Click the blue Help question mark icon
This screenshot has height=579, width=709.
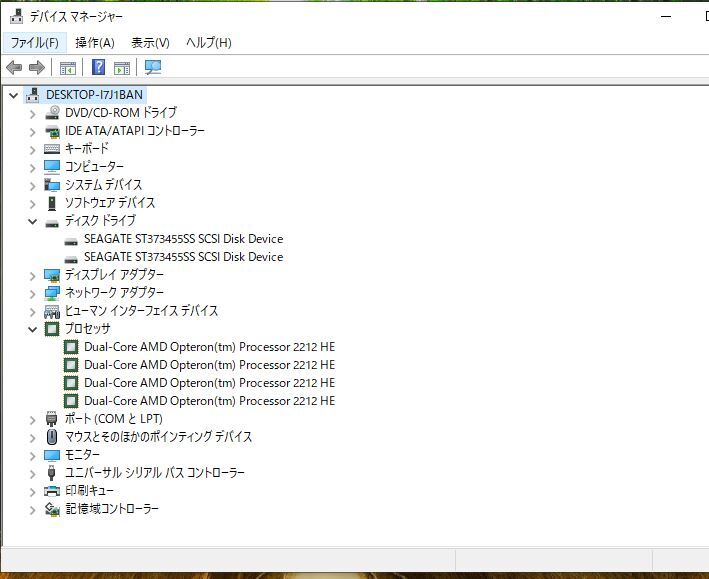coord(98,67)
